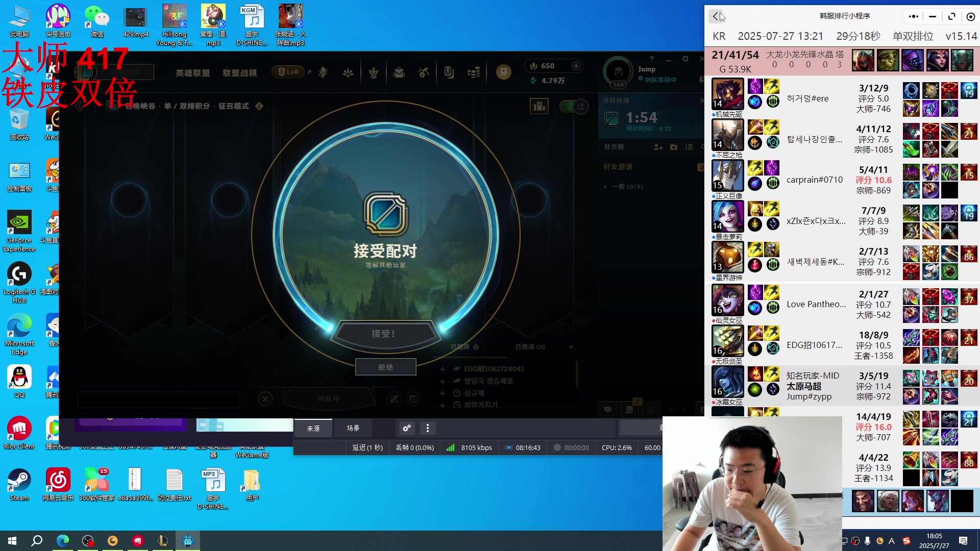The height and width of the screenshot is (551, 980).
Task: Click the mini program target circle icon
Action: [971, 16]
